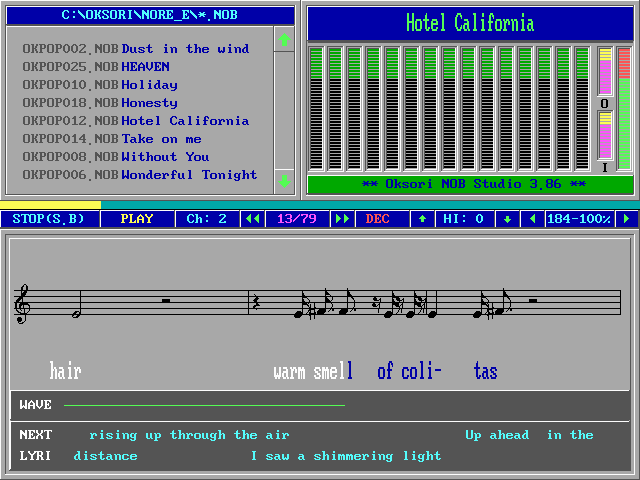
Task: Click the file list scrollbar track
Action: [x=284, y=111]
